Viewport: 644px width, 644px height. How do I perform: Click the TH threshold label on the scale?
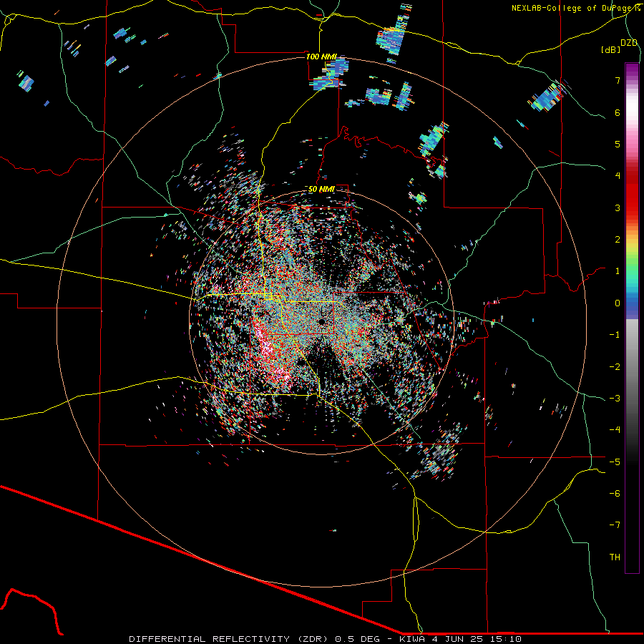pyautogui.click(x=615, y=557)
